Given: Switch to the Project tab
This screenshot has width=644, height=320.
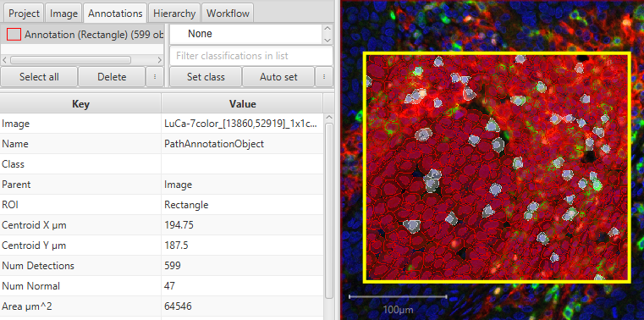Looking at the screenshot, I should [x=24, y=14].
